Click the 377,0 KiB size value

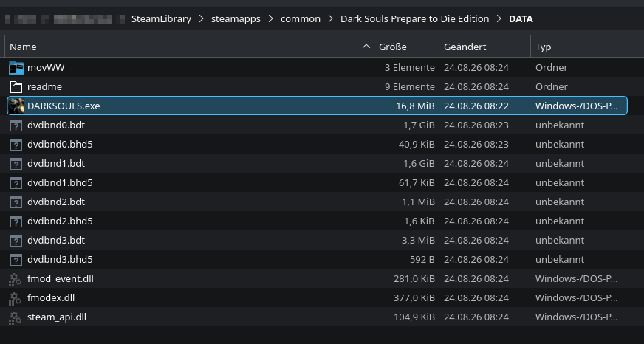(414, 298)
